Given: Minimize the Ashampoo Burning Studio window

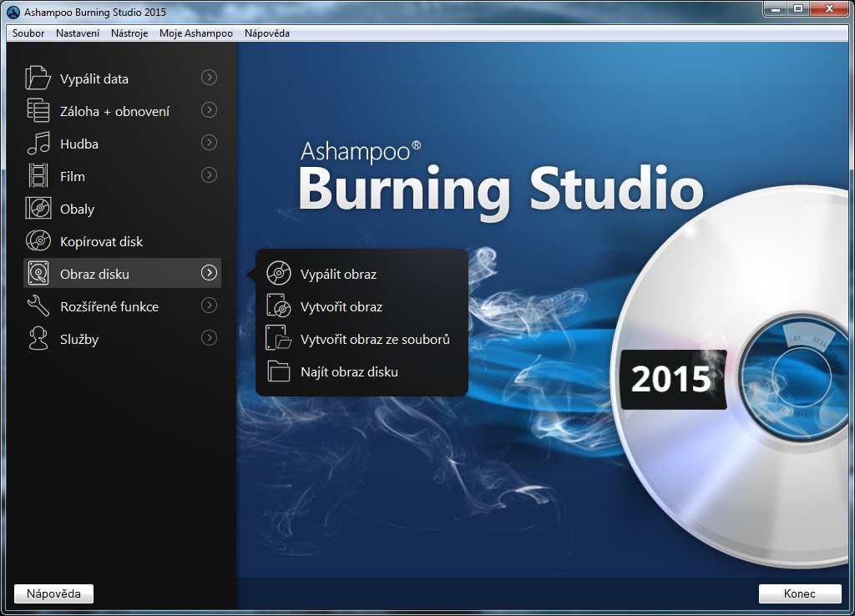Looking at the screenshot, I should (x=776, y=8).
